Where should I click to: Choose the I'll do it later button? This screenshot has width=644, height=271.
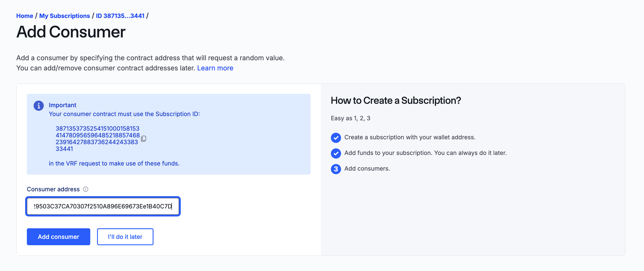click(x=125, y=237)
